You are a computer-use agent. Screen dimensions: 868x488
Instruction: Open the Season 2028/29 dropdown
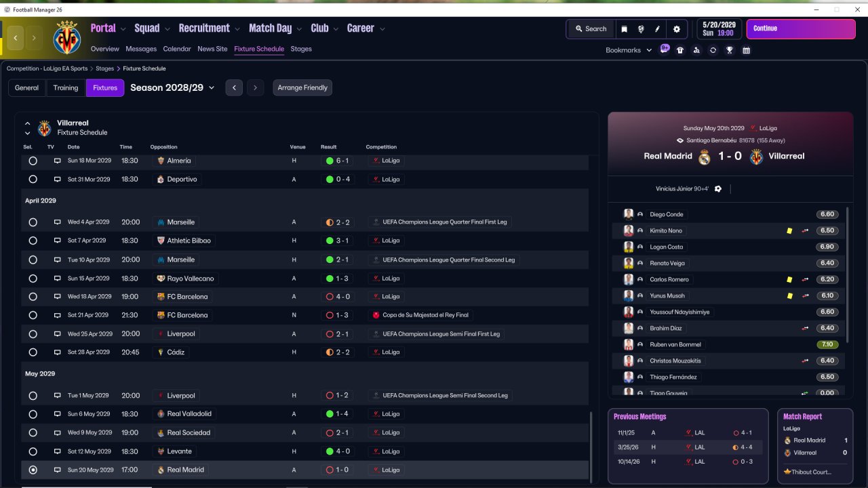[x=172, y=87]
